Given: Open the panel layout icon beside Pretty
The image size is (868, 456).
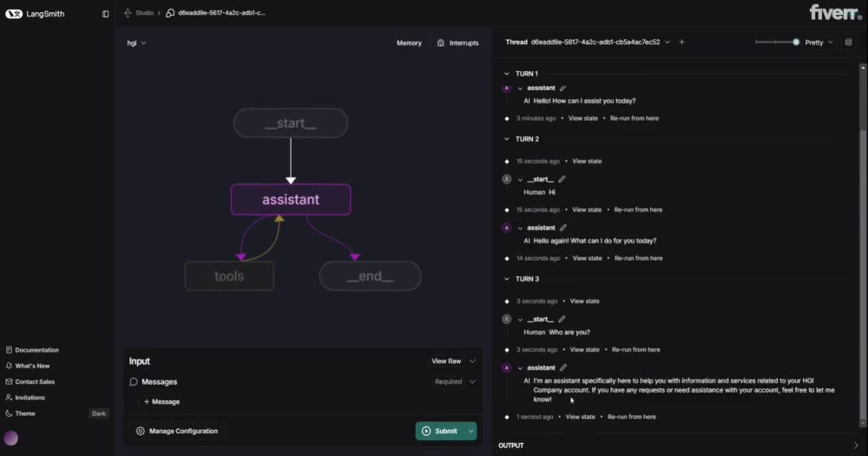Looking at the screenshot, I should click(848, 42).
